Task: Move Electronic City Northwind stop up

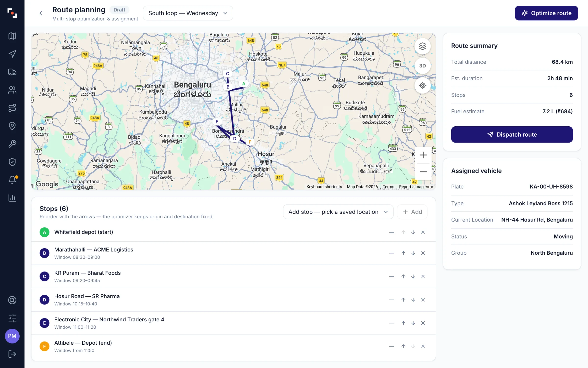Action: pos(403,323)
